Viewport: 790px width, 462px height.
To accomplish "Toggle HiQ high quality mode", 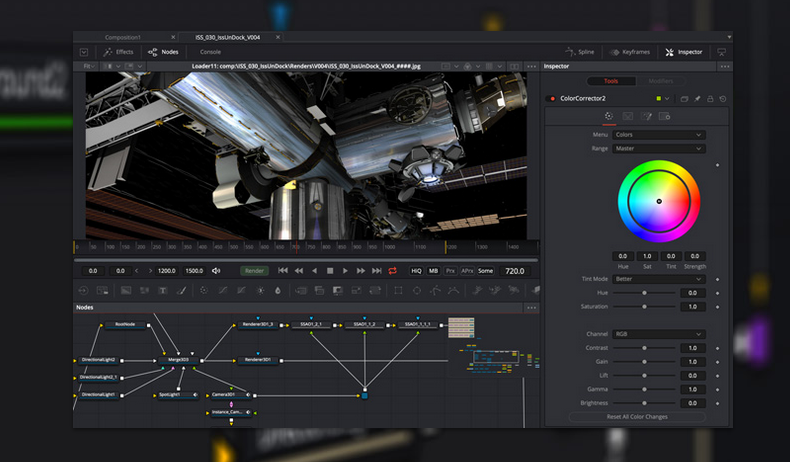I will pyautogui.click(x=416, y=271).
